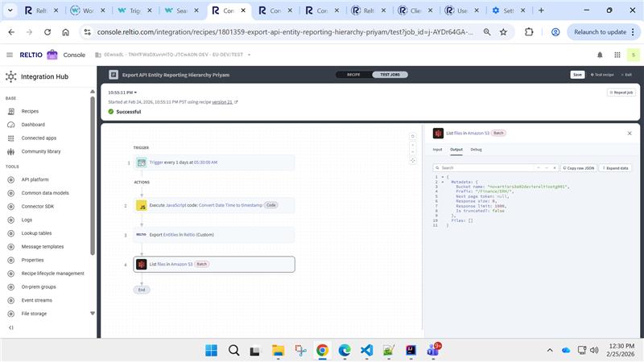Click the Trigger step clock icon
Viewport: 644px width, 362px height.
[142, 162]
